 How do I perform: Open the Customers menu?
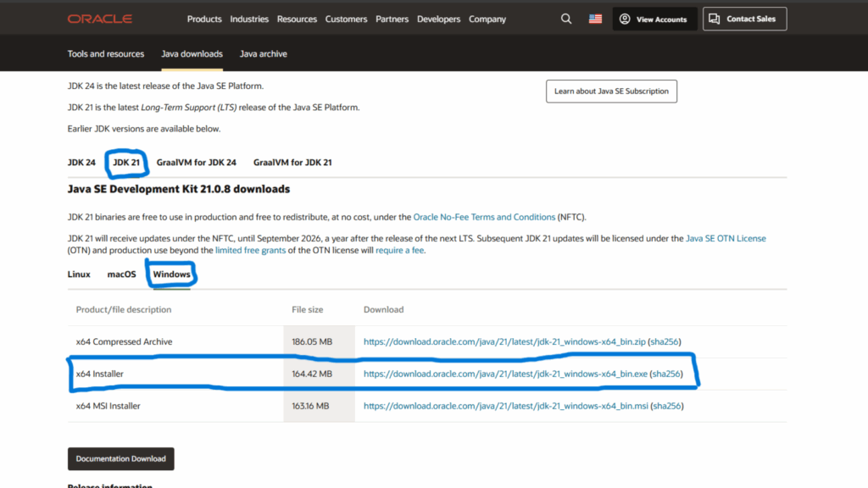346,19
